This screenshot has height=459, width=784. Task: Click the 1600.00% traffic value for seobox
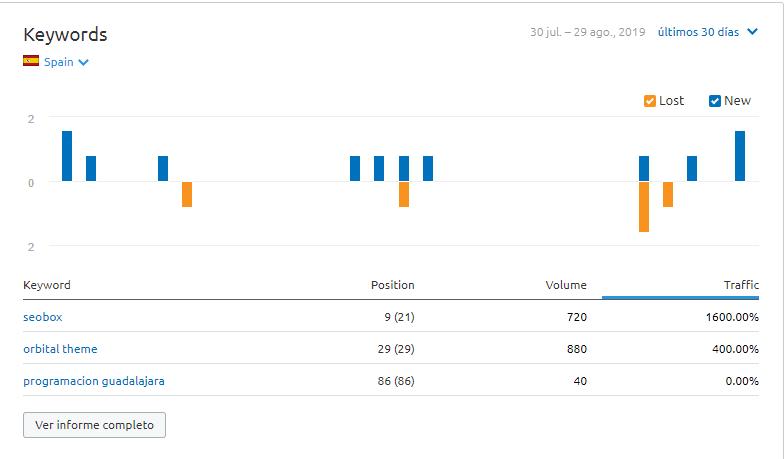731,317
